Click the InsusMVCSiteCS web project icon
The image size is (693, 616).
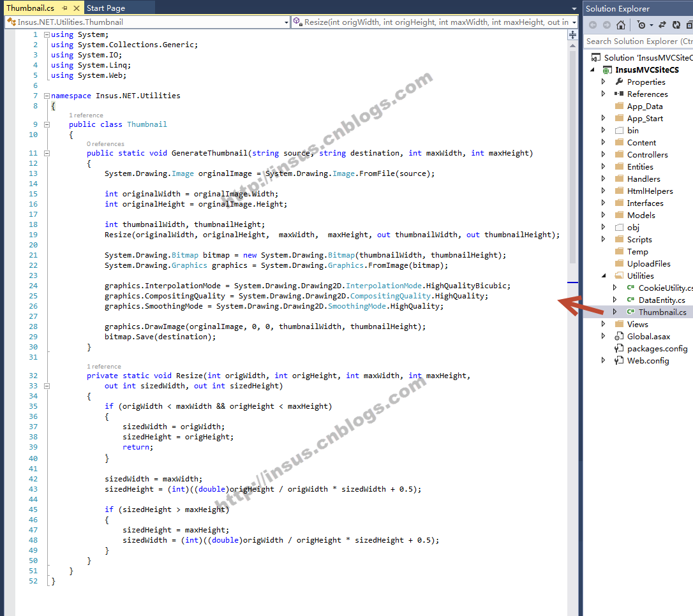[x=607, y=70]
